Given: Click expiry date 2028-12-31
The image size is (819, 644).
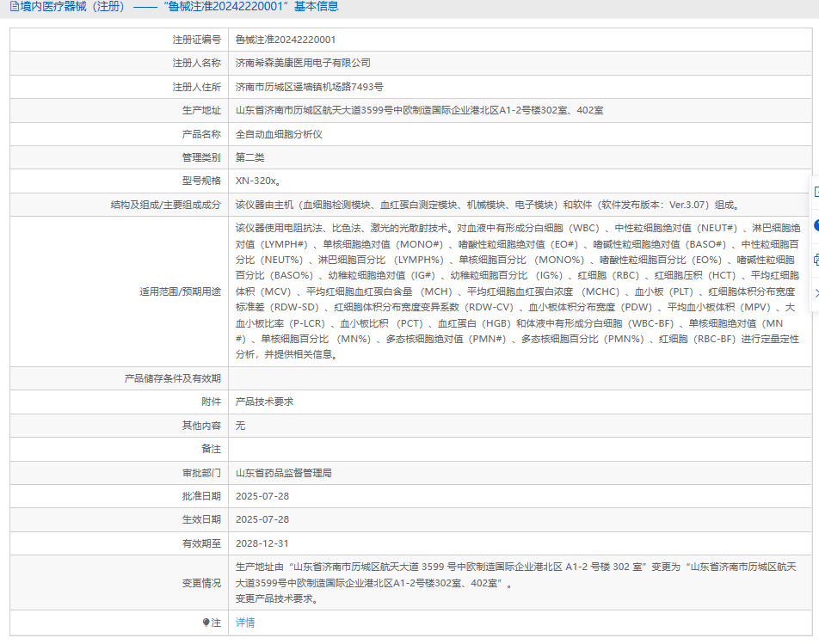Looking at the screenshot, I should (262, 543).
